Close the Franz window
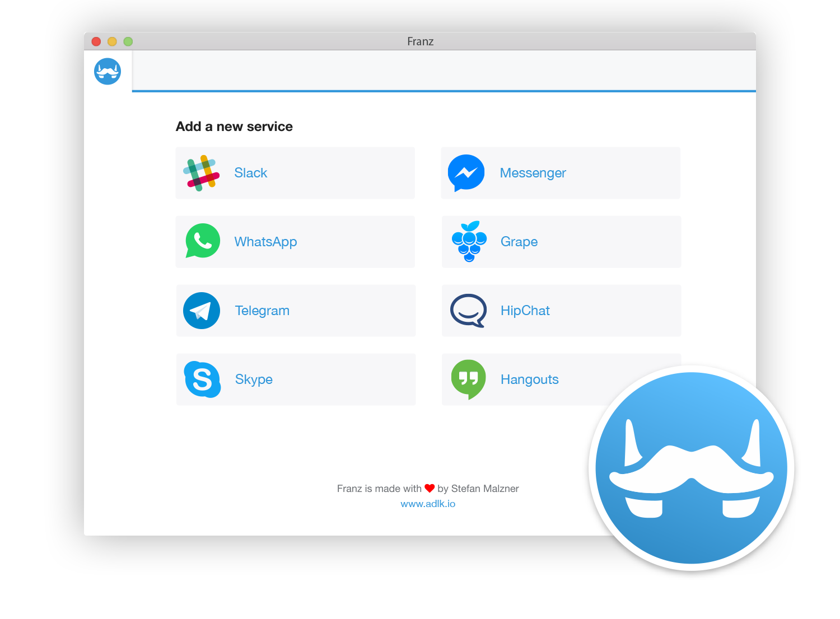The width and height of the screenshot is (840, 619). (96, 41)
